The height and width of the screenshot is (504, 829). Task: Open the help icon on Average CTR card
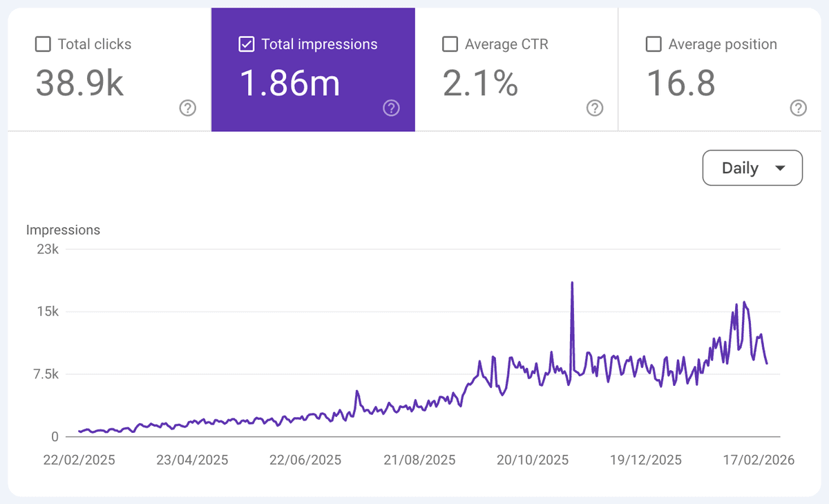pos(595,108)
